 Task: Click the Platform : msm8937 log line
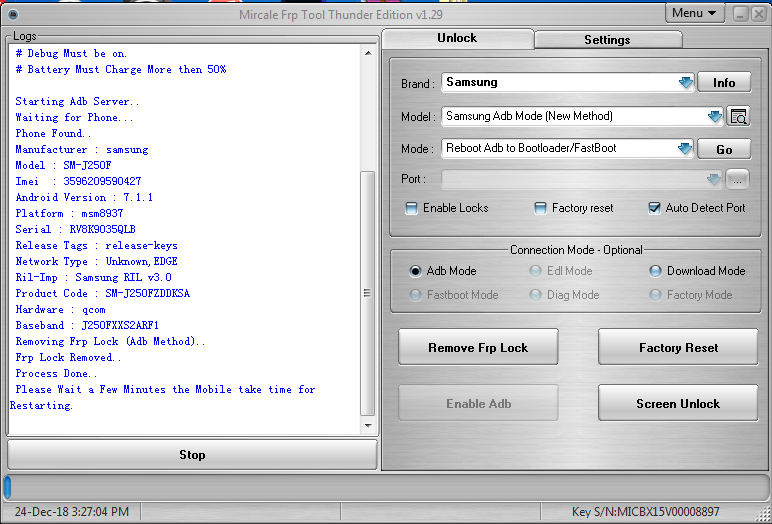(69, 213)
